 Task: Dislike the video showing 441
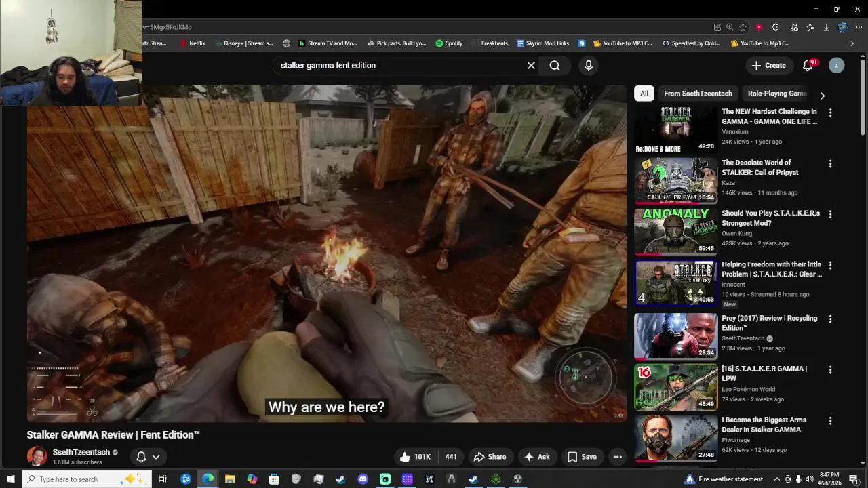click(x=451, y=457)
